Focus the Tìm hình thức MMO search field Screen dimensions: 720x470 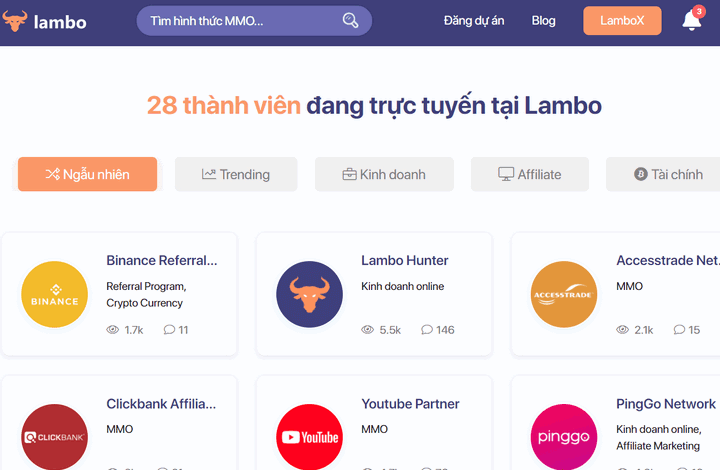click(x=254, y=21)
